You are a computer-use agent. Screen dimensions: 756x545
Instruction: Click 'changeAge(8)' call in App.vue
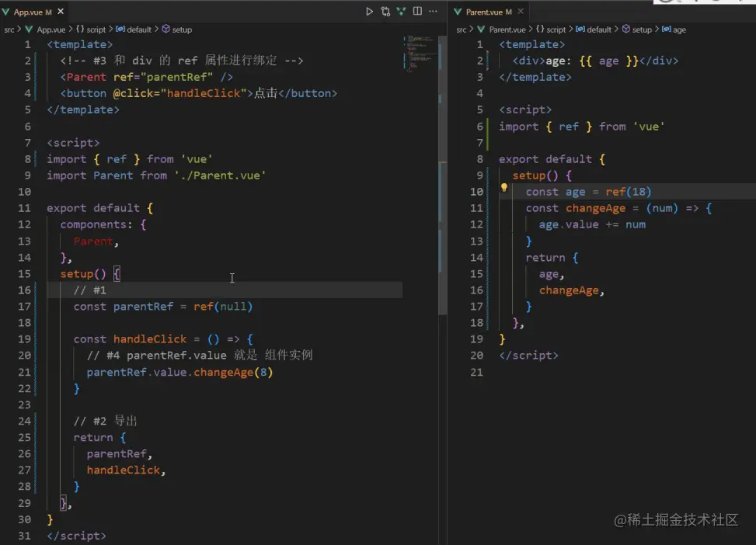233,372
